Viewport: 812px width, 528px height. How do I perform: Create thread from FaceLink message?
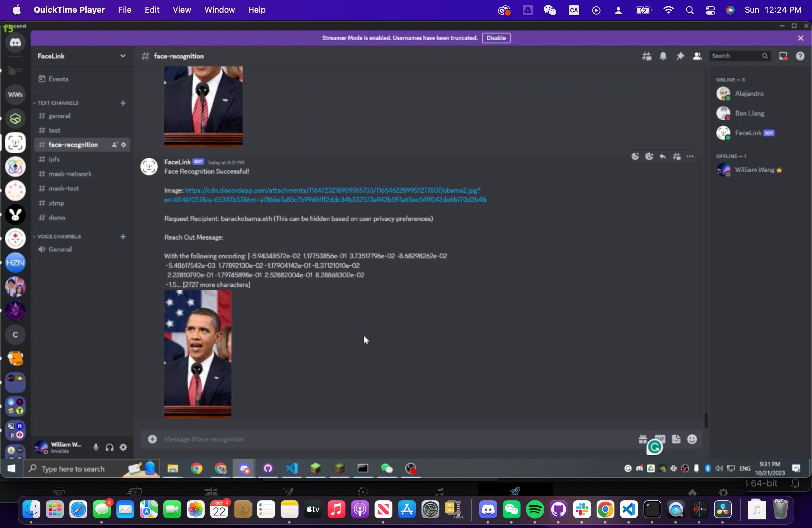pyautogui.click(x=677, y=157)
